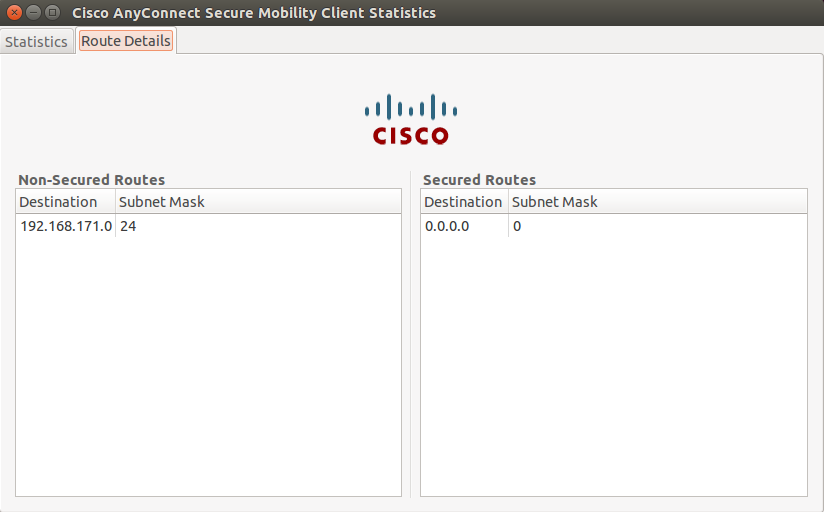Select the Route Details tab
Viewport: 824px width, 512px height.
coord(126,41)
